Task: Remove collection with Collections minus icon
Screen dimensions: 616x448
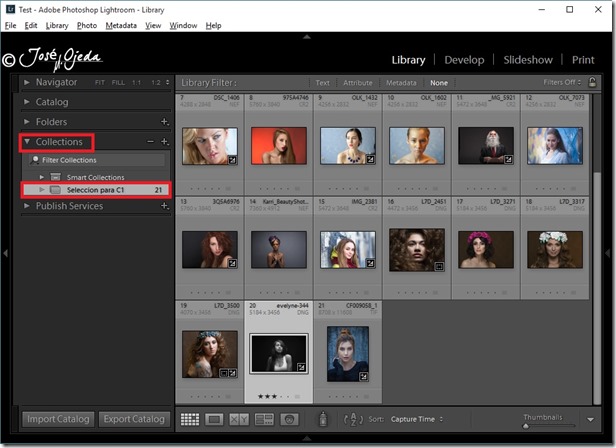Action: [150, 141]
